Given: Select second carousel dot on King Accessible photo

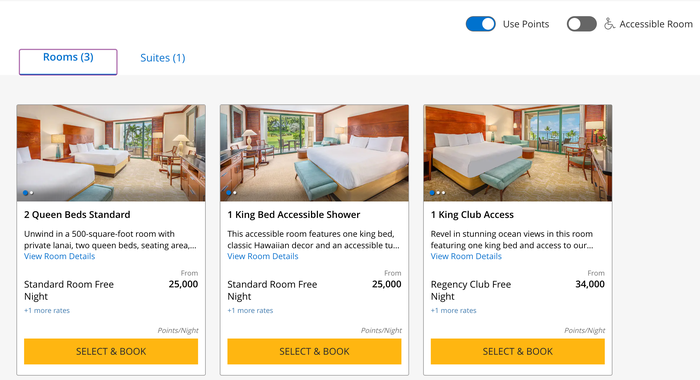Looking at the screenshot, I should pos(235,193).
